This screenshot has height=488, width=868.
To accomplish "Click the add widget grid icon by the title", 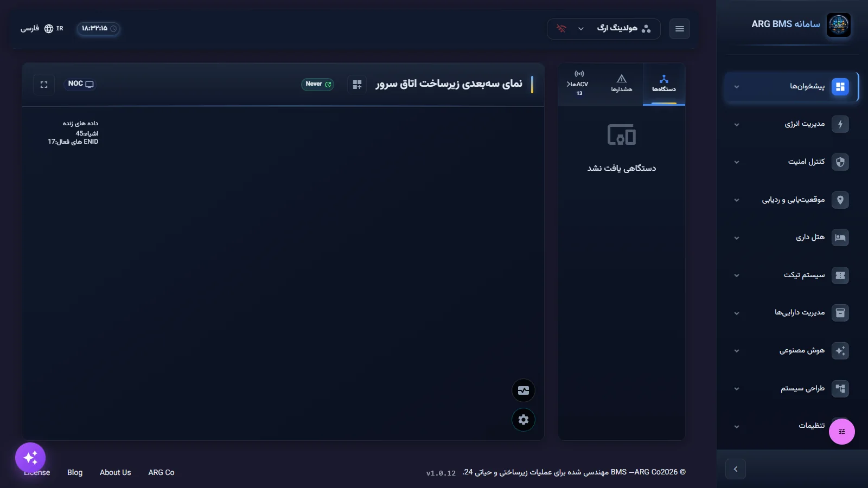I will click(357, 85).
